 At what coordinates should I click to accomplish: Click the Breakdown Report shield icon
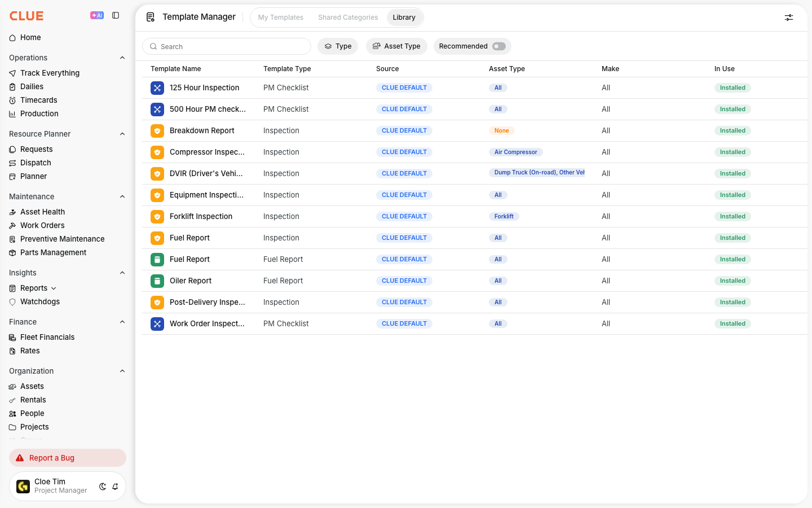coord(157,131)
